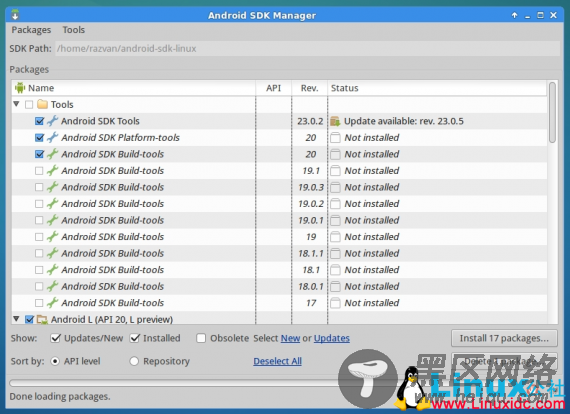Click the Android L package folder icon
The width and height of the screenshot is (570, 414).
point(43,319)
